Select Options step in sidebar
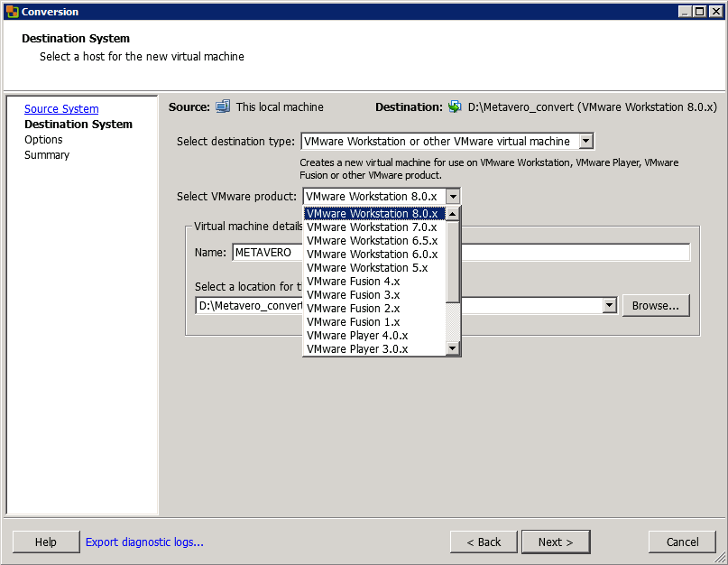Image resolution: width=728 pixels, height=565 pixels. pos(43,139)
